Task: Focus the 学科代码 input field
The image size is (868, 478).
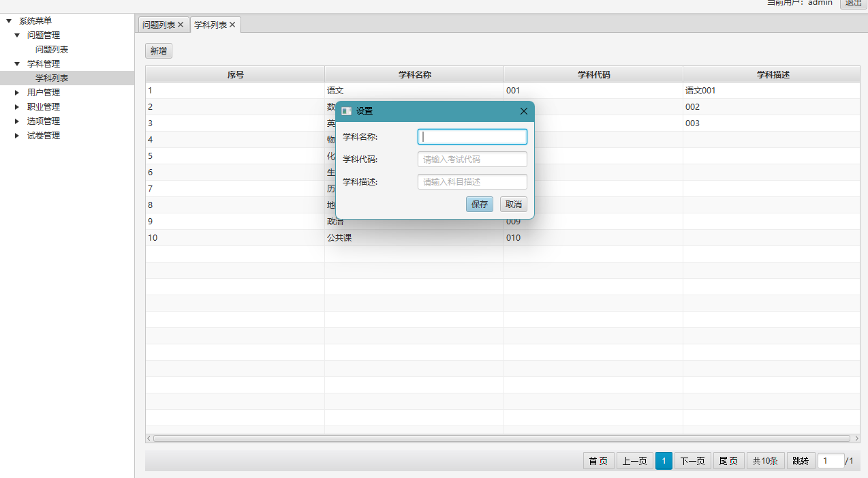Action: [472, 160]
